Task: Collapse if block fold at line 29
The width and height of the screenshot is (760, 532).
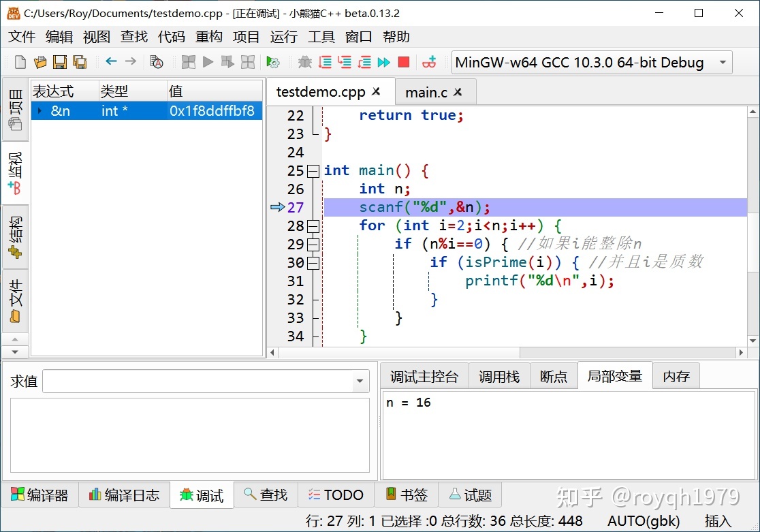Action: pyautogui.click(x=313, y=245)
